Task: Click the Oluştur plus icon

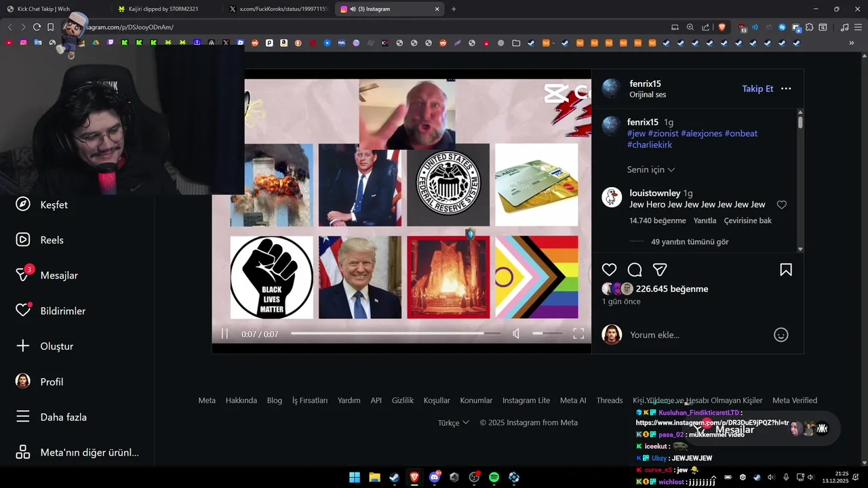Action: [23, 346]
